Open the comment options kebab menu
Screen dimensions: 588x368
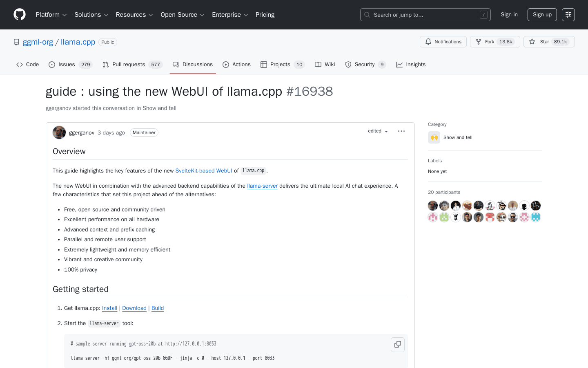pyautogui.click(x=401, y=131)
